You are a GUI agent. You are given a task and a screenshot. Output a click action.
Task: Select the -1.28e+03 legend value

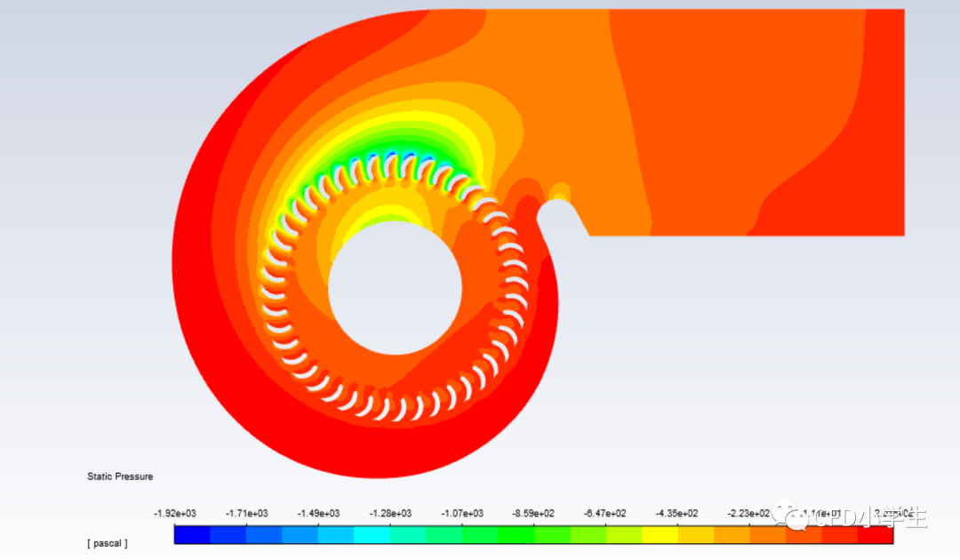(x=390, y=514)
